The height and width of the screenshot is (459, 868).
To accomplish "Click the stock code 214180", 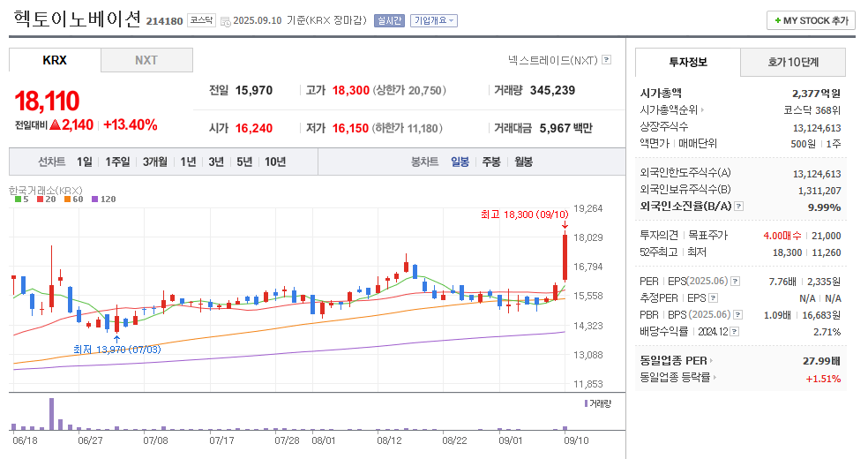I will 164,21.
